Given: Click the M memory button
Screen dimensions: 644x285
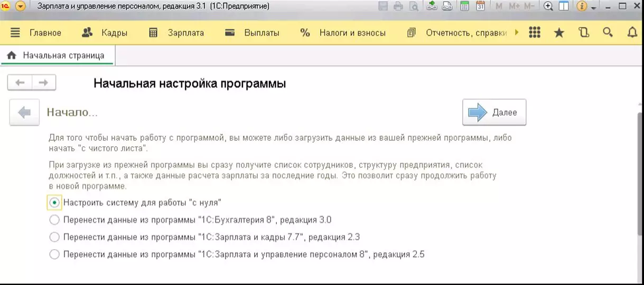Looking at the screenshot, I should [x=499, y=6].
